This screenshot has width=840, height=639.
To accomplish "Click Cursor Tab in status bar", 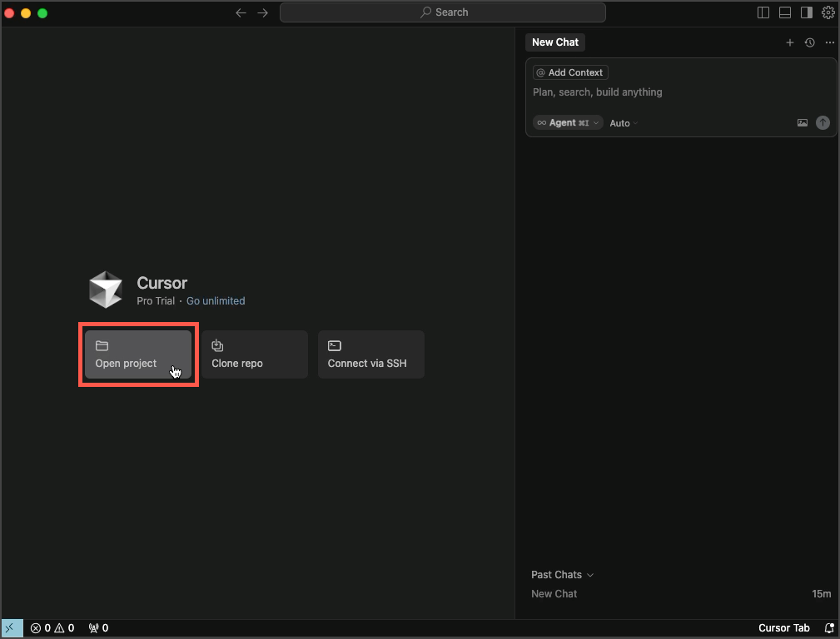I will [x=783, y=627].
